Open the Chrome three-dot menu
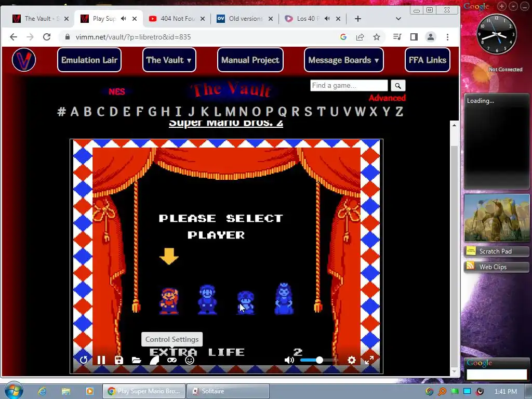 (x=447, y=37)
